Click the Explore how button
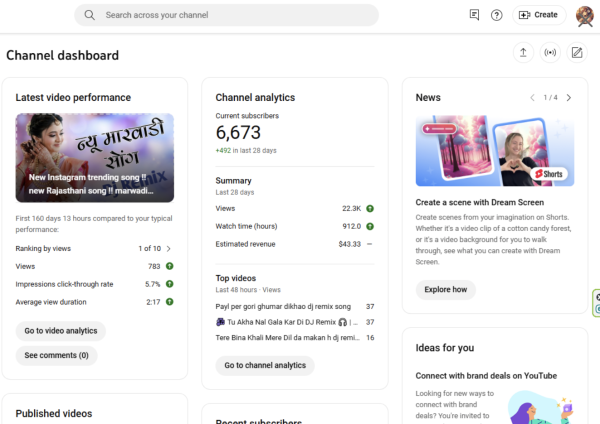Viewport: 600px width, 424px height. 445,290
